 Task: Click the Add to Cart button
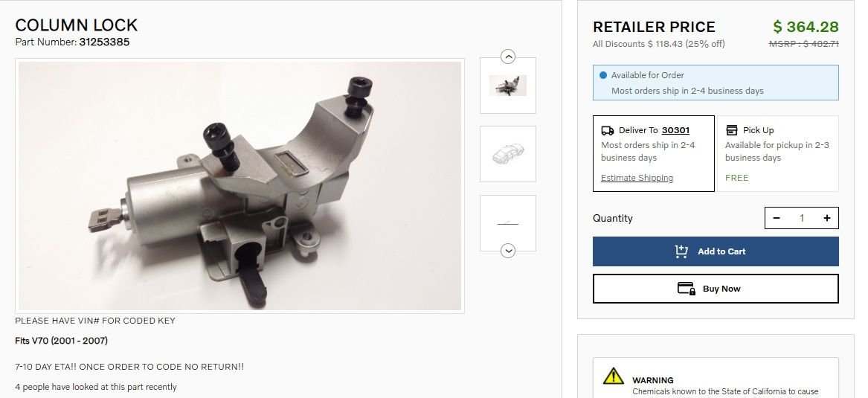pyautogui.click(x=716, y=251)
